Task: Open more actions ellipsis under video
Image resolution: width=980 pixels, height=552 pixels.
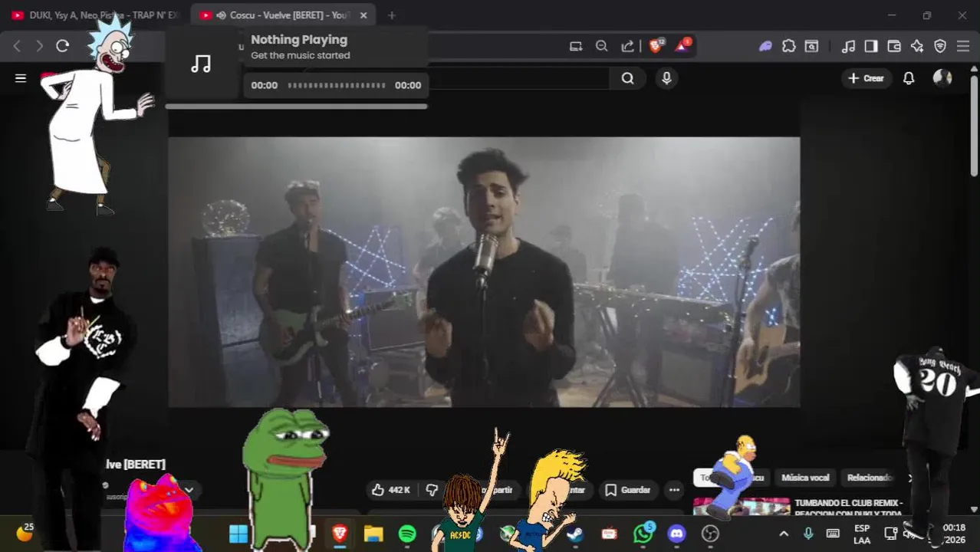Action: pos(674,490)
